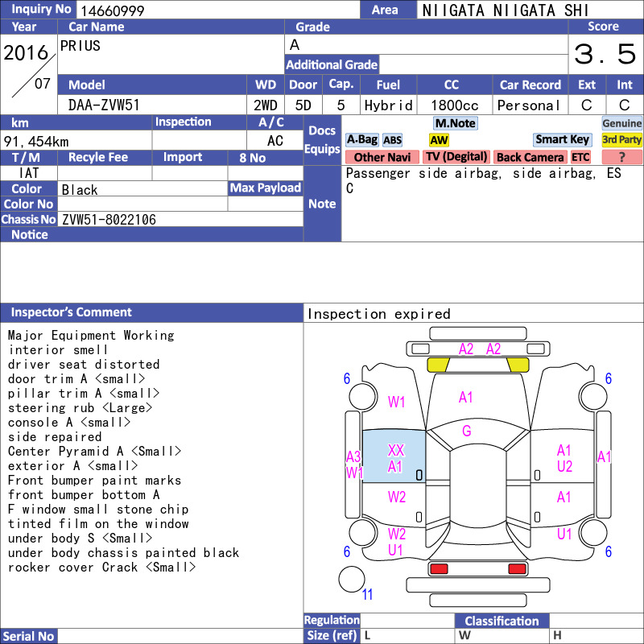Click the area value NIIGATA NIIGATA SHI
Screen dimensions: 644x644
click(x=506, y=10)
